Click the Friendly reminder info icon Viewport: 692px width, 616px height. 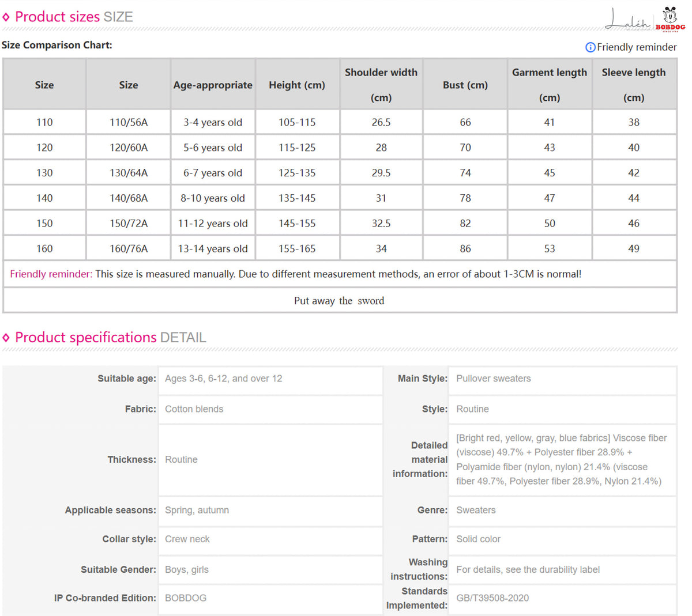(x=590, y=47)
